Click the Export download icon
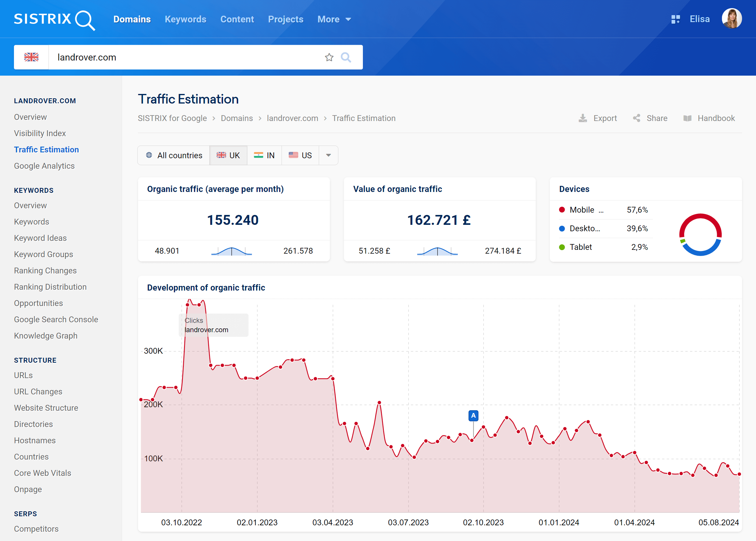 582,118
